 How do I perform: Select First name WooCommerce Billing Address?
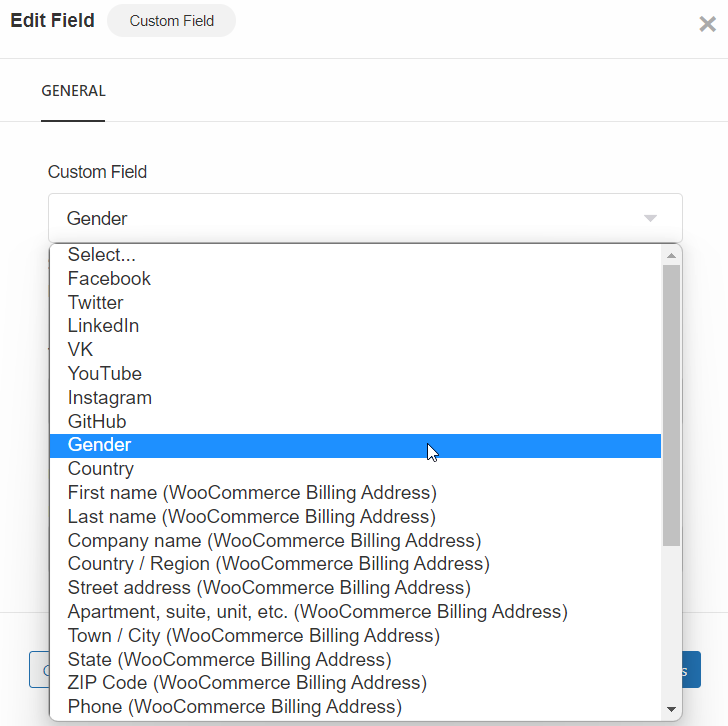pyautogui.click(x=355, y=493)
